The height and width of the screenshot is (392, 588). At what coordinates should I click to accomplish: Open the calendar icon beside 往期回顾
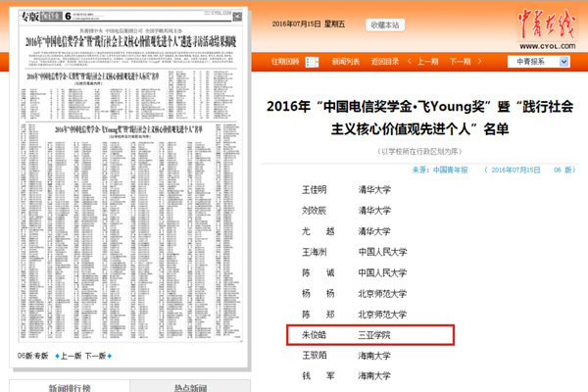tap(312, 62)
